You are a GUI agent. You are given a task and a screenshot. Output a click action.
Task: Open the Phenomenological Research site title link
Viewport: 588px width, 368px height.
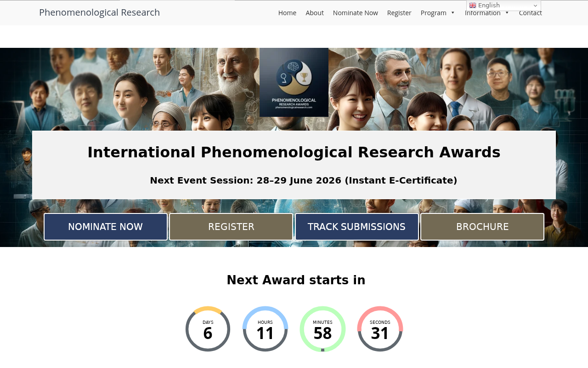[x=99, y=12]
